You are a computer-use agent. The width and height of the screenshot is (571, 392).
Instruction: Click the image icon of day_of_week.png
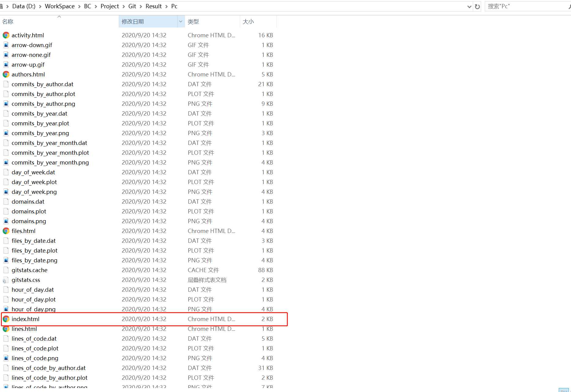click(x=6, y=192)
